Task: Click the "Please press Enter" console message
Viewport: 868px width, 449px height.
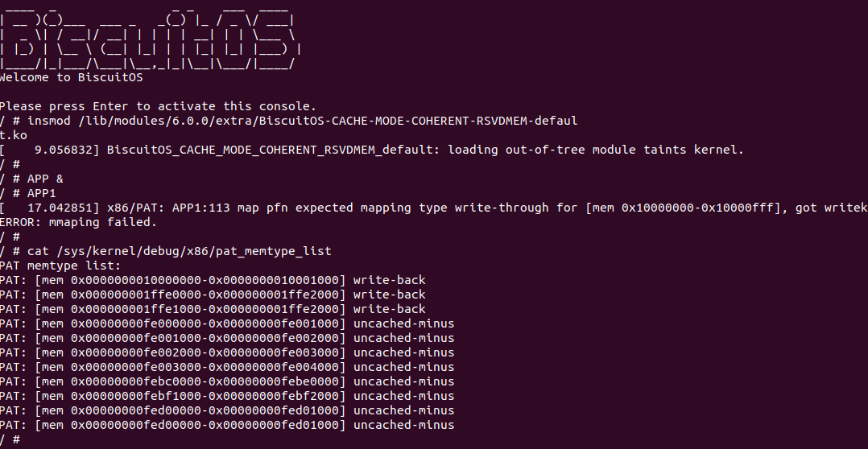Action: pyautogui.click(x=158, y=106)
